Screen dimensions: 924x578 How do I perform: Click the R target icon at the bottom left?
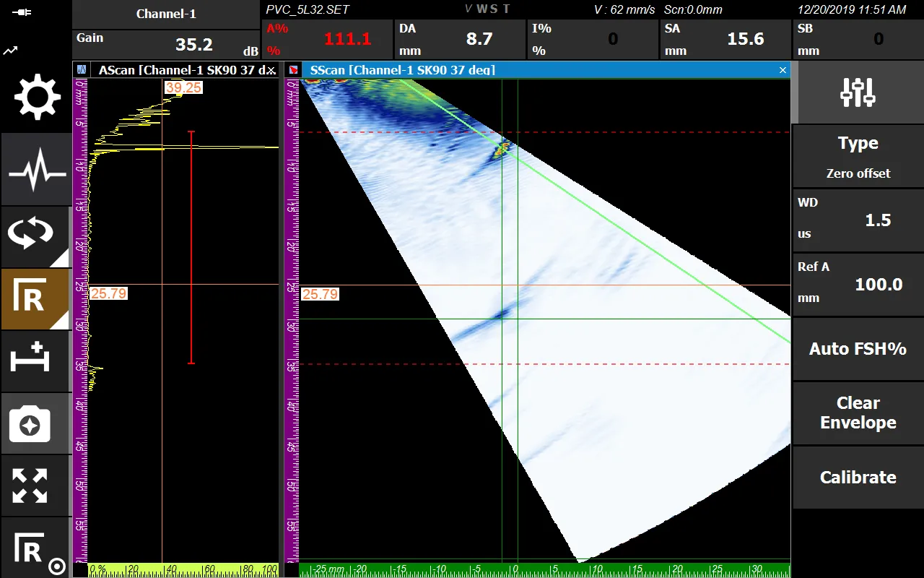(36, 548)
